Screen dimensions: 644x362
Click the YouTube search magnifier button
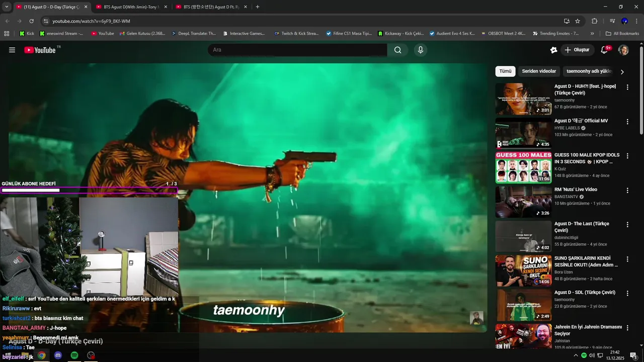(397, 50)
